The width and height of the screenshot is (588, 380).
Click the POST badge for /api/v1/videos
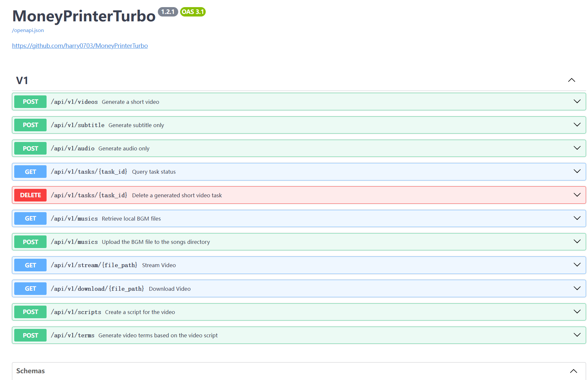30,102
